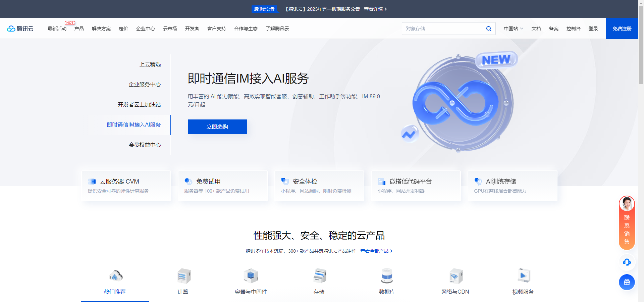Viewport: 644px width, 302px height.
Task: Click the blue gift icon button
Action: click(x=627, y=282)
